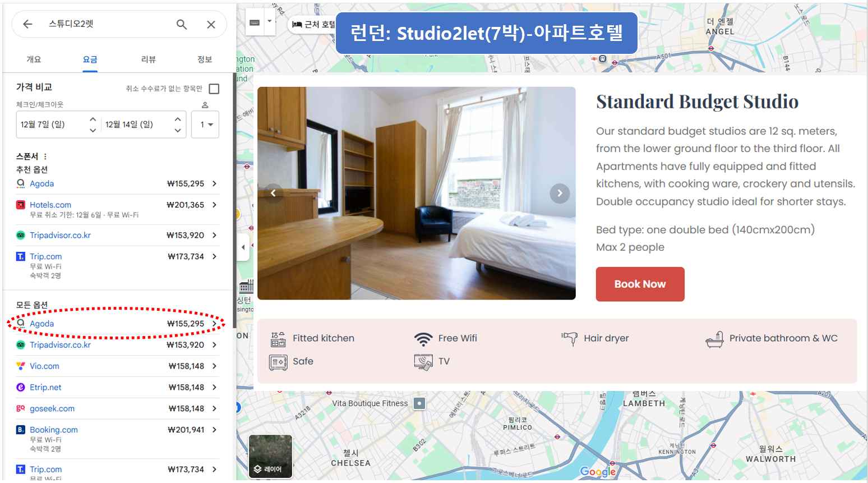Viewport: 868px width, 483px height.
Task: Clear the search with the X icon
Action: [211, 24]
